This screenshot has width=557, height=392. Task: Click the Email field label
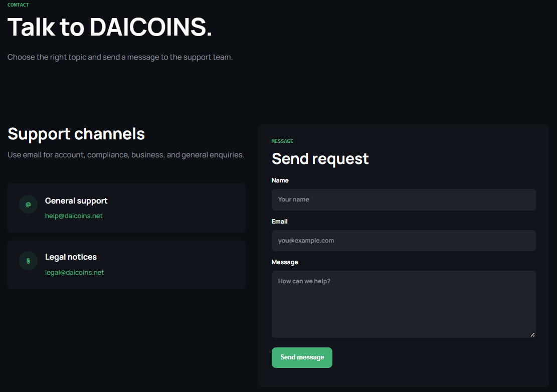(x=280, y=222)
